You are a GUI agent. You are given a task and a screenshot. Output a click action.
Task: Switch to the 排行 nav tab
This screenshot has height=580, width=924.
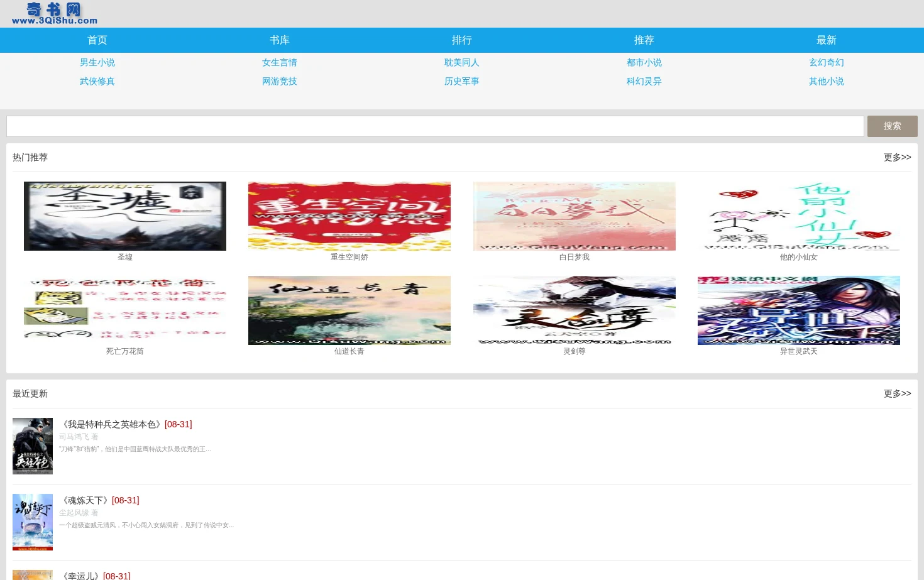tap(462, 40)
